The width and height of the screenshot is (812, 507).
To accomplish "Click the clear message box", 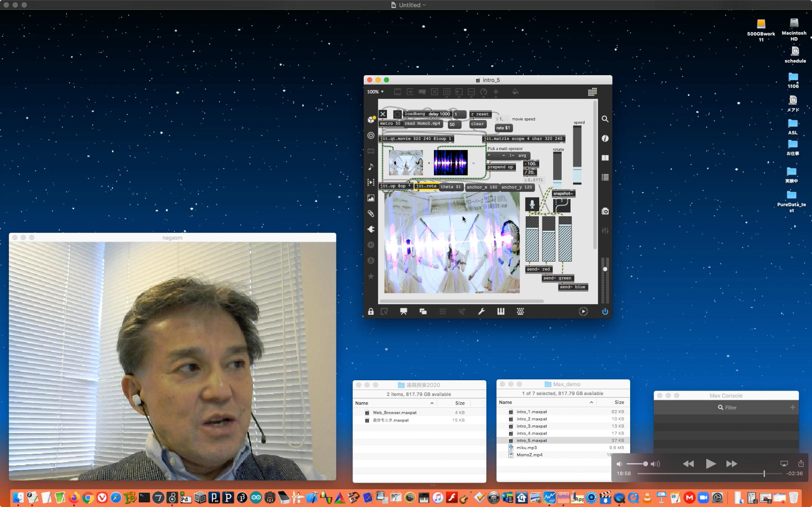I will coord(477,124).
